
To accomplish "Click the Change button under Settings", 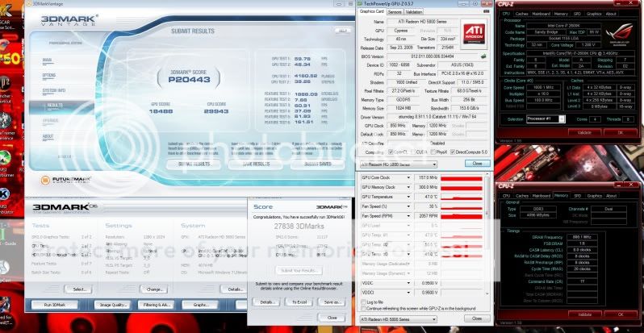I will point(153,289).
